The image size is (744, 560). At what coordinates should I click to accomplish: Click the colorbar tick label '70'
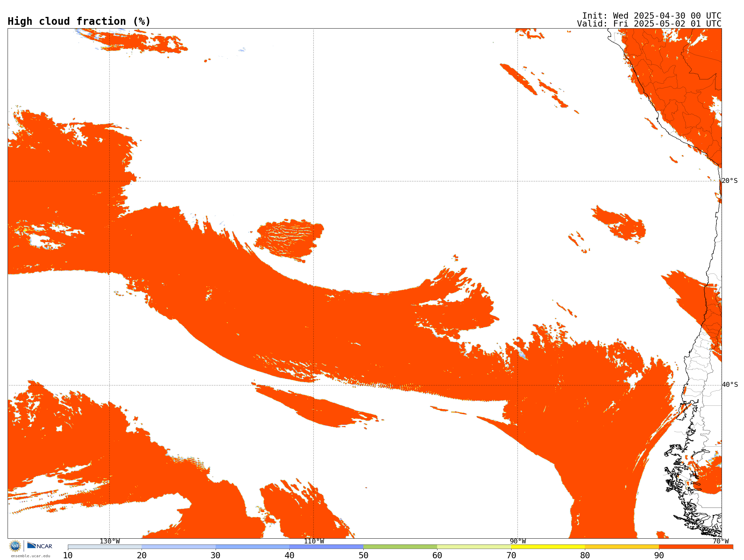coord(511,555)
